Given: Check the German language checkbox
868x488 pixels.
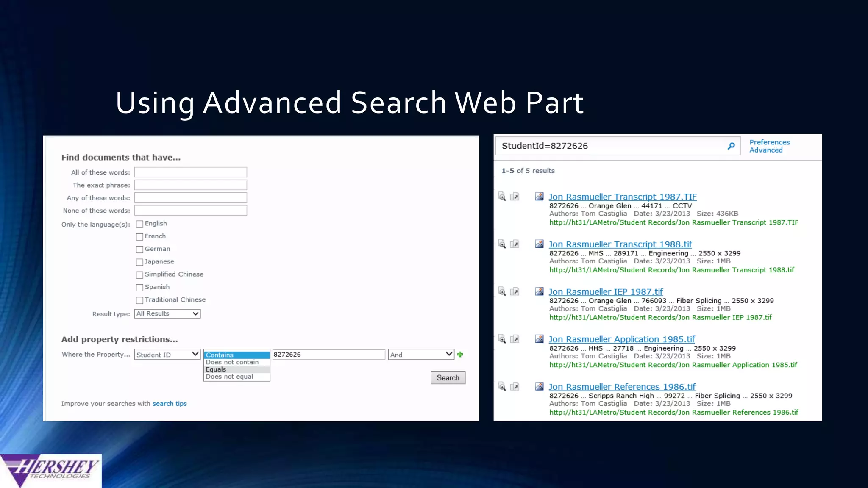Looking at the screenshot, I should point(139,250).
